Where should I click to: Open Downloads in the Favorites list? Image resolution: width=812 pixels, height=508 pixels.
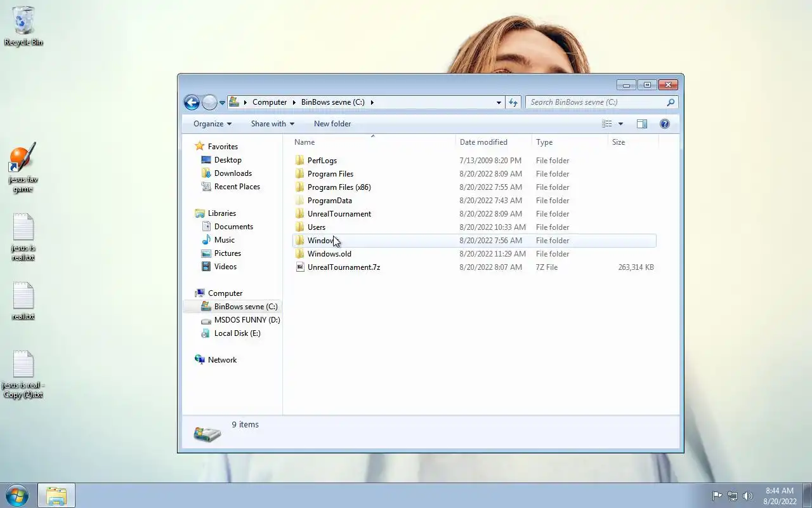click(x=233, y=173)
